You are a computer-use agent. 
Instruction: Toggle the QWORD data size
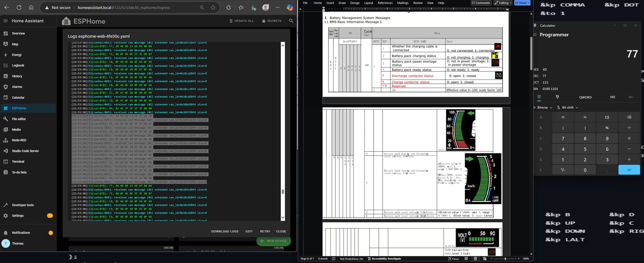tap(585, 97)
